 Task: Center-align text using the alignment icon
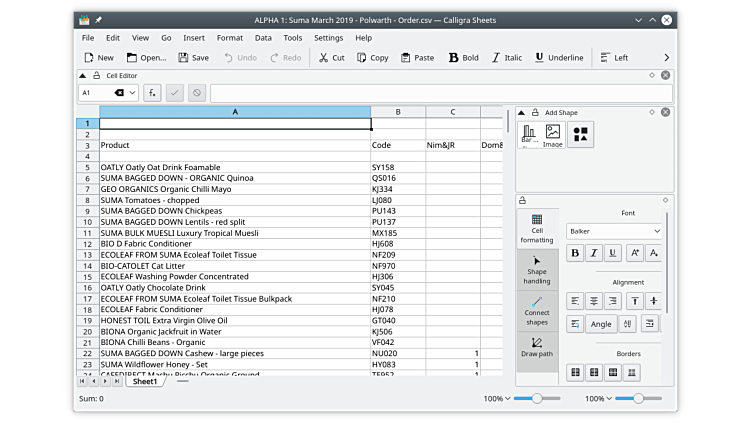coord(594,301)
